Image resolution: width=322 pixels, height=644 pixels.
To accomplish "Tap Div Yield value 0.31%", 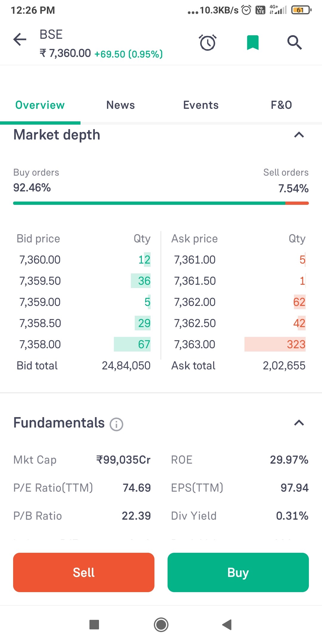I will (292, 516).
